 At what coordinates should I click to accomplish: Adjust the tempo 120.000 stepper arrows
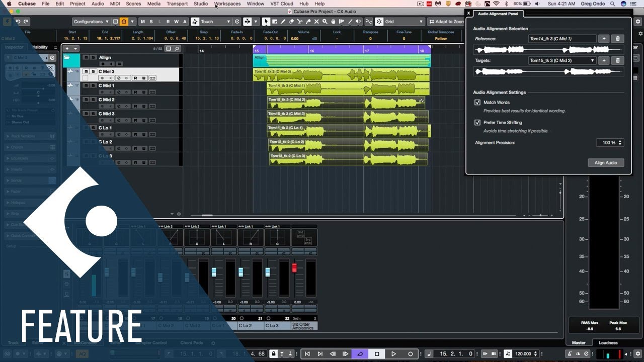(536, 354)
